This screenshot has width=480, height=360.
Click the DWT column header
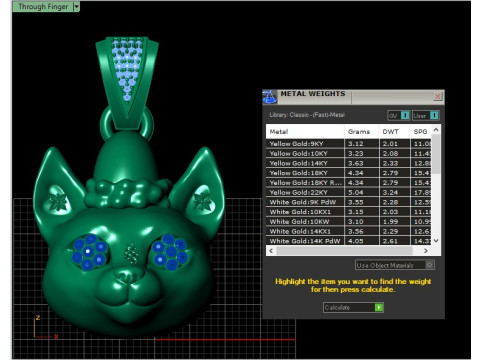point(394,132)
